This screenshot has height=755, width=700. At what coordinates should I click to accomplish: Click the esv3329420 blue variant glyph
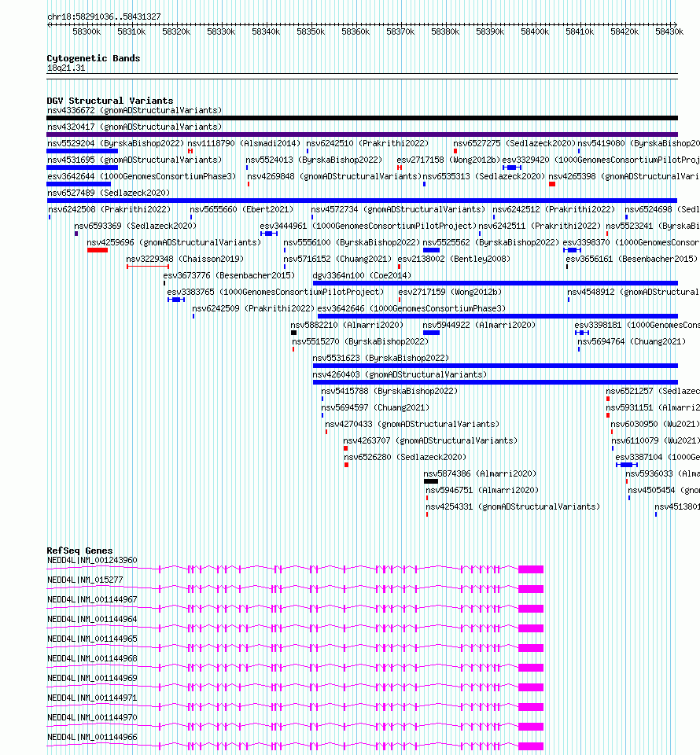(512, 168)
